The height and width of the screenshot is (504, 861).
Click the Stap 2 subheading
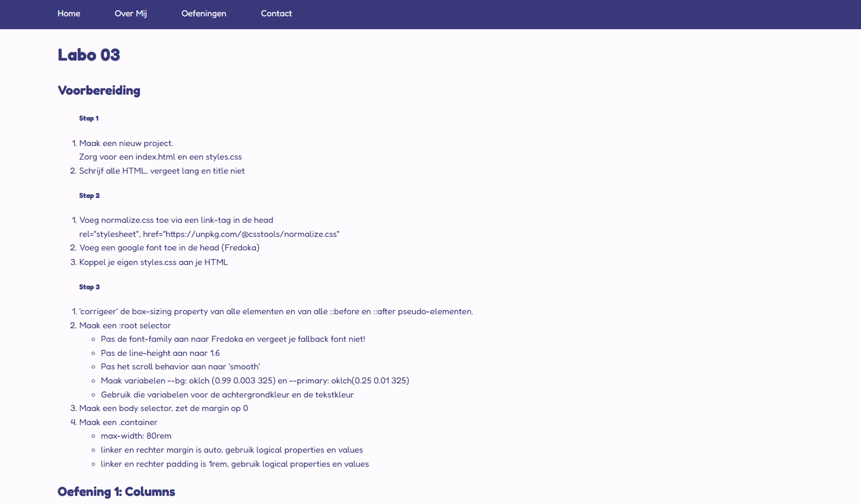pos(89,195)
